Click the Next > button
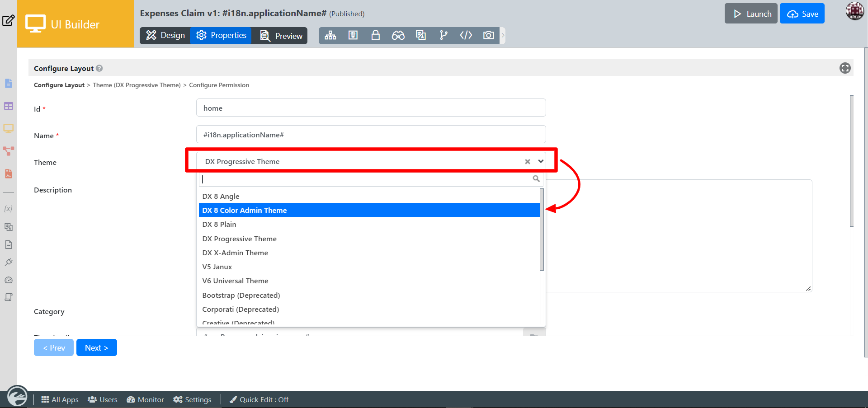Screen dimensions: 868x408 coord(97,347)
